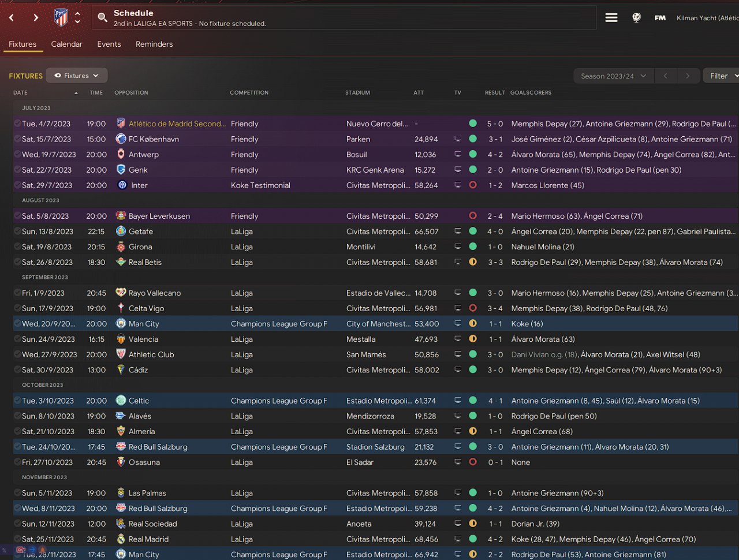Screen dimensions: 739x560
Task: Click the search magnifier icon
Action: 102,18
